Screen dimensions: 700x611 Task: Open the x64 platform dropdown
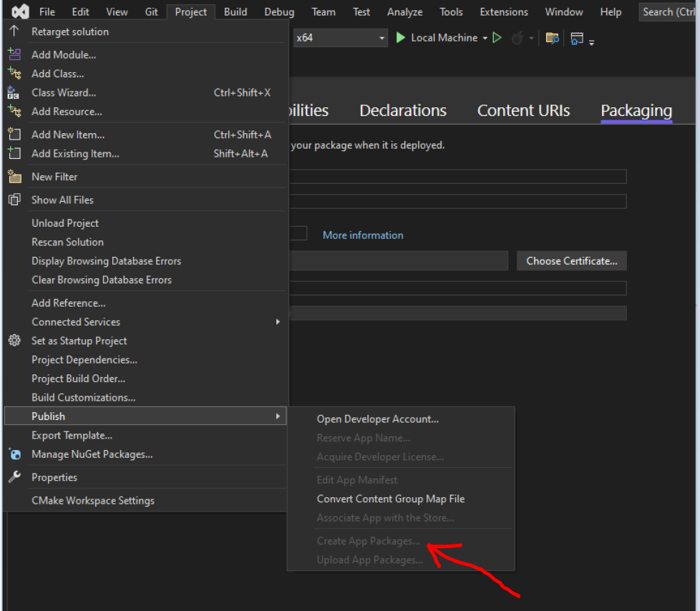(x=380, y=37)
